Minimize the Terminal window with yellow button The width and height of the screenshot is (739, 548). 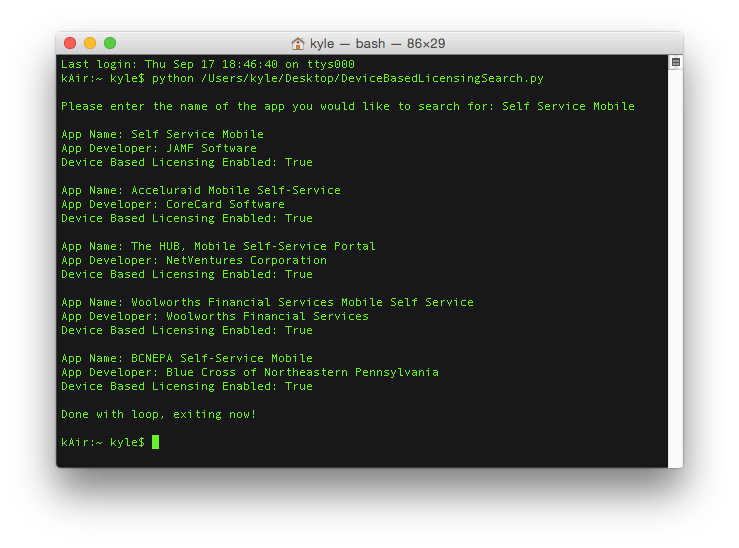point(90,43)
